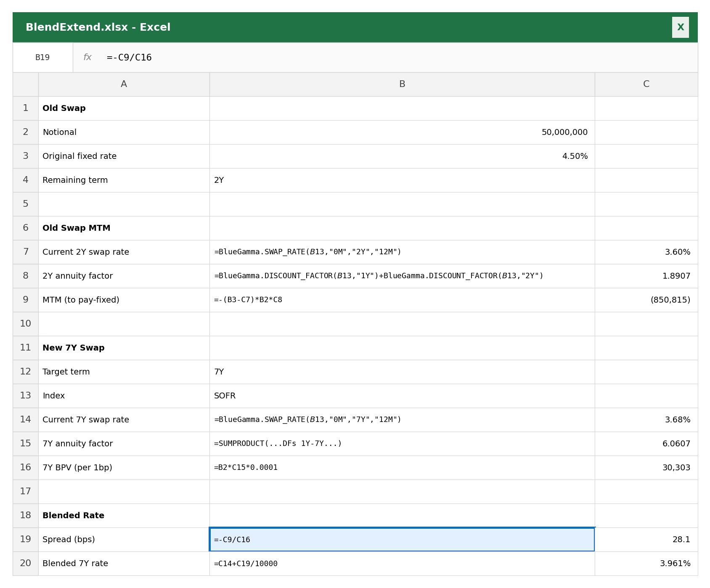Click the New 7Y Swap header cell
The height and width of the screenshot is (588, 710).
[123, 348]
